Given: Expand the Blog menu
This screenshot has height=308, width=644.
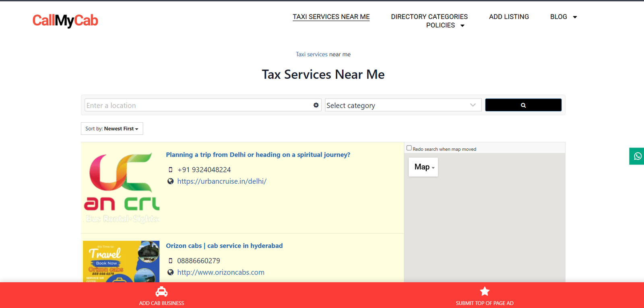Looking at the screenshot, I should pos(563,17).
